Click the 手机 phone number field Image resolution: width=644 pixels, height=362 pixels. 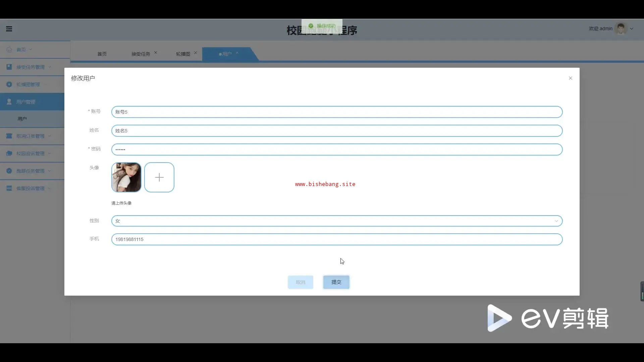[x=337, y=239]
